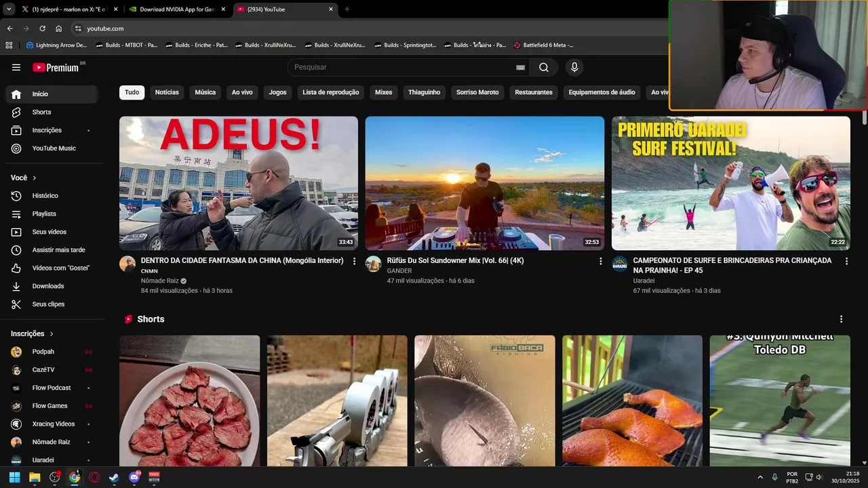Open the Uaradei channel avatar under third video
Viewport: 868px width, 488px height.
point(620,264)
